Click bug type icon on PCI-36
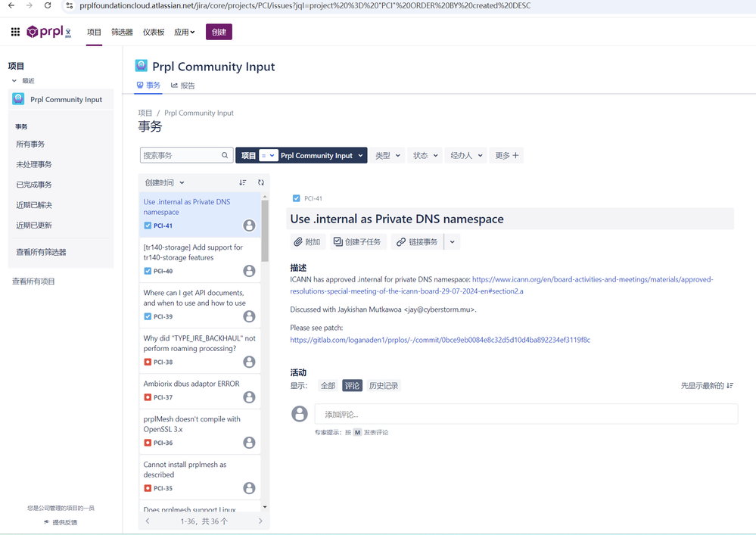 [148, 443]
